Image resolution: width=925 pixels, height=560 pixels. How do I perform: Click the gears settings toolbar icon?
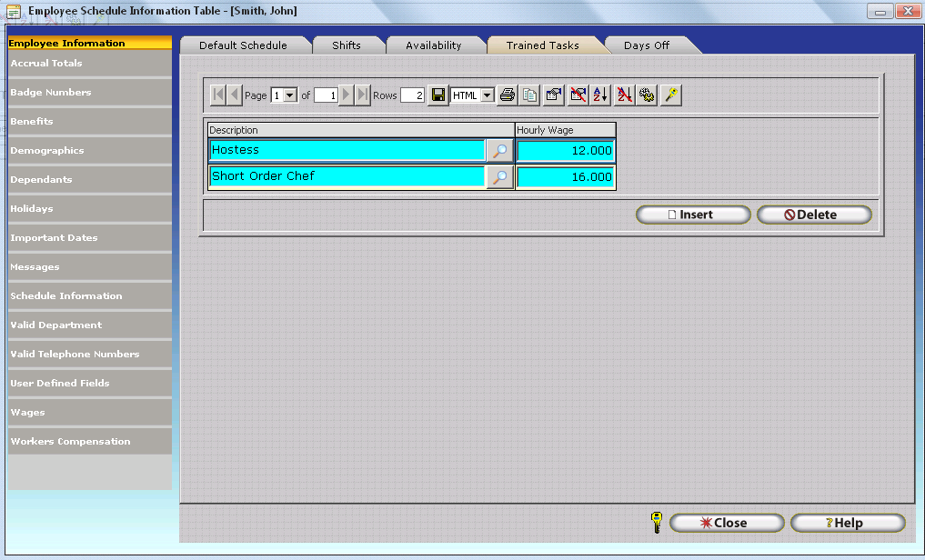coord(648,95)
